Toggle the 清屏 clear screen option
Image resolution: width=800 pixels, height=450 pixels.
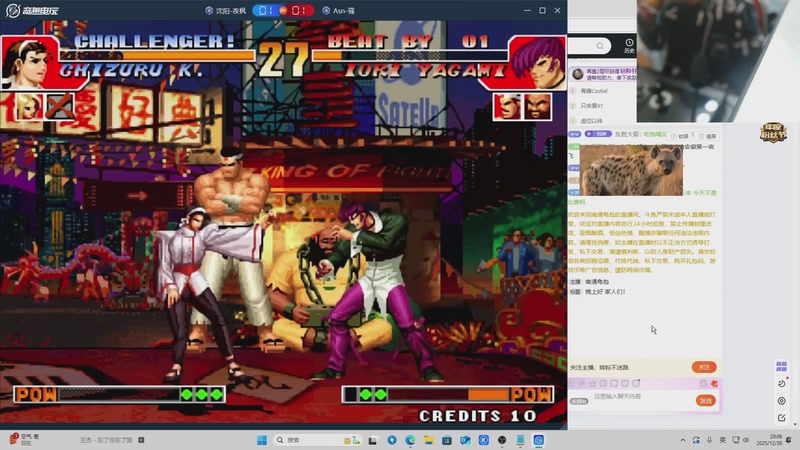(707, 136)
